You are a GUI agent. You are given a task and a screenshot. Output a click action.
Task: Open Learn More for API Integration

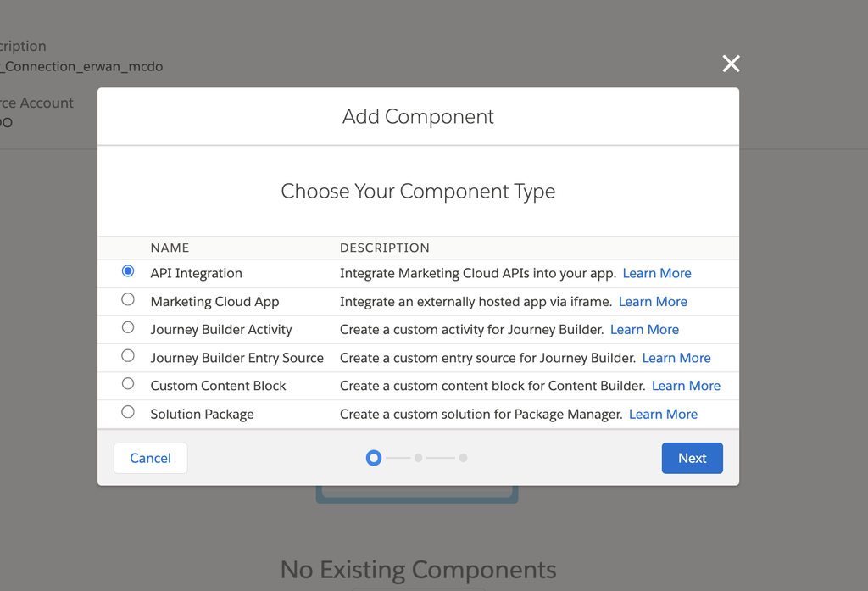pos(657,273)
